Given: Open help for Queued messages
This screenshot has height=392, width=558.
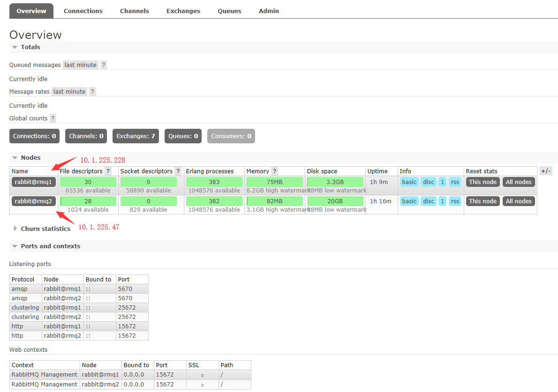Looking at the screenshot, I should click(x=103, y=65).
